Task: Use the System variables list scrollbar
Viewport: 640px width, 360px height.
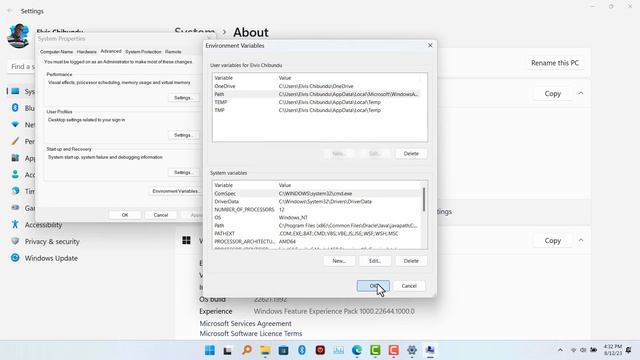Action: (424, 200)
